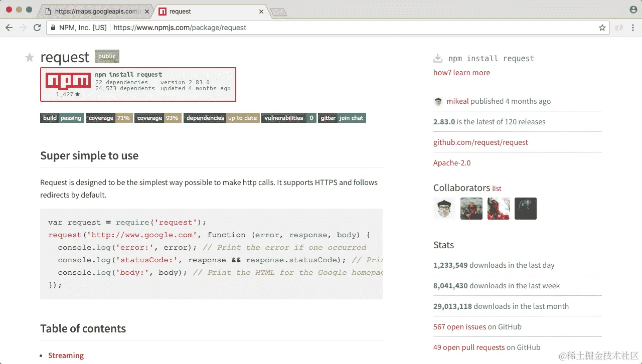The image size is (642, 364).
Task: Click the padlock secure site icon
Action: pyautogui.click(x=53, y=28)
